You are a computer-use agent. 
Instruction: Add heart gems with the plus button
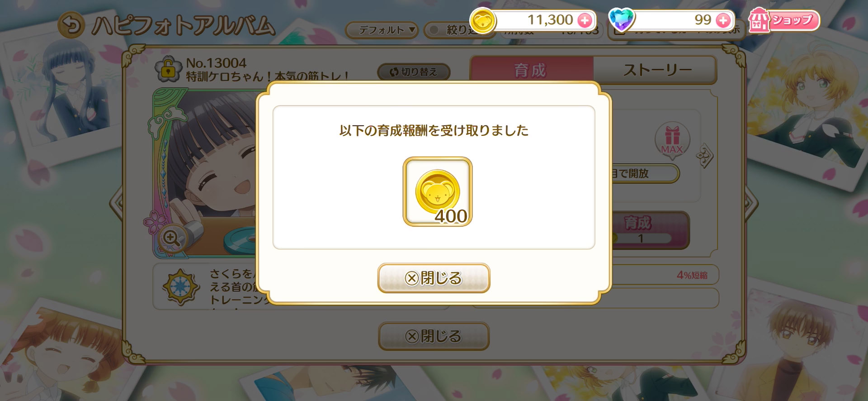[723, 20]
